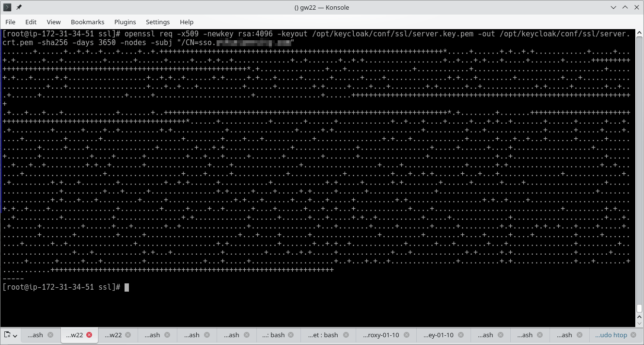644x345 pixels.
Task: Click the terminal vertical scrollbar handle
Action: (x=639, y=308)
